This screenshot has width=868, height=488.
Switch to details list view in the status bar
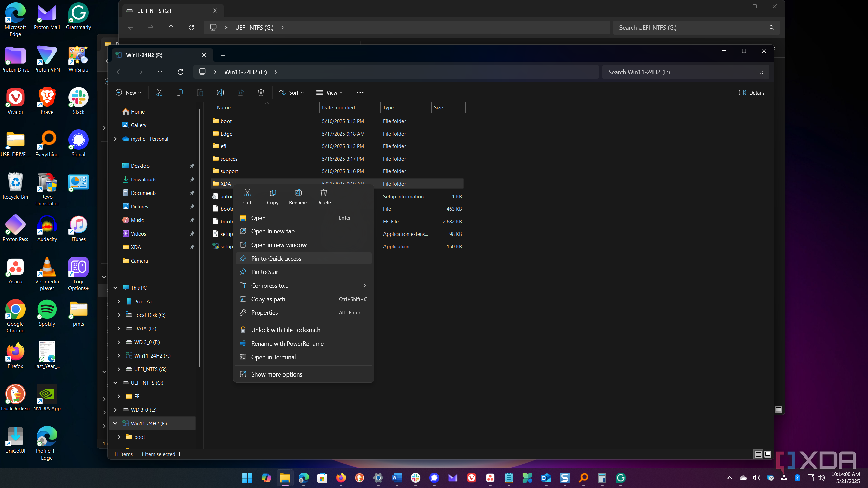pos(758,454)
